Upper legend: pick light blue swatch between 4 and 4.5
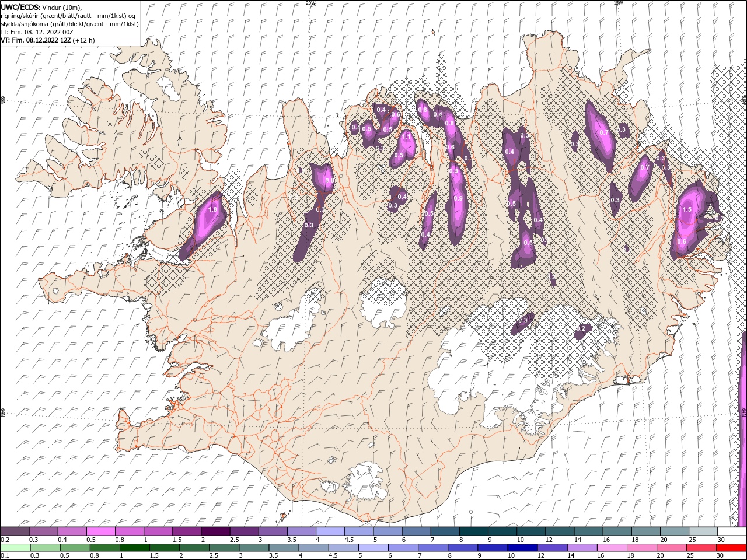 pos(330,531)
